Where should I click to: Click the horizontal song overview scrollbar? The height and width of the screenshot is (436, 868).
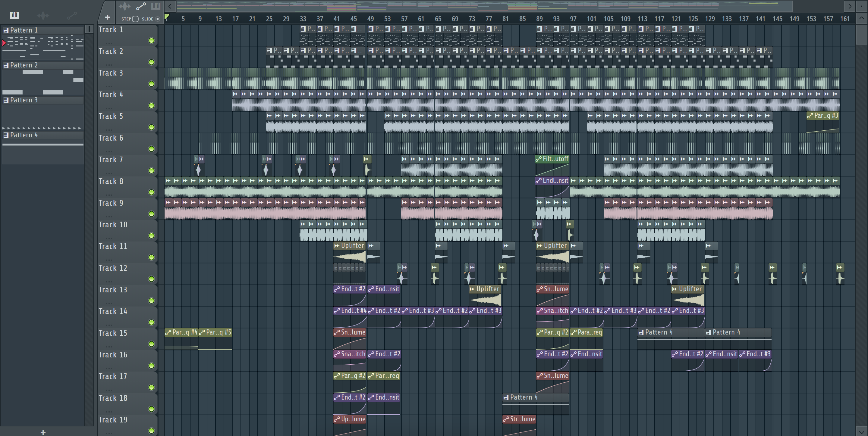coord(485,6)
